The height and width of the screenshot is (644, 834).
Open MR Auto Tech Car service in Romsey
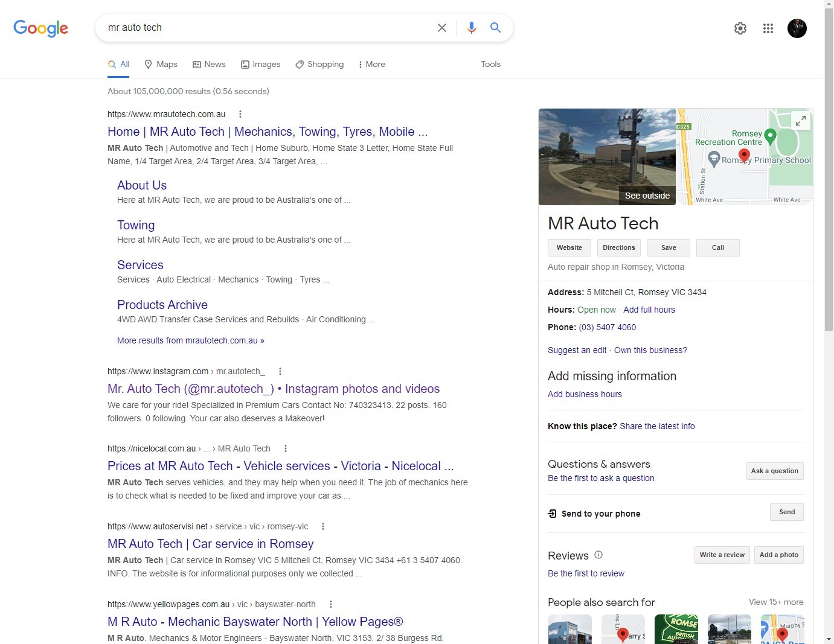[211, 544]
